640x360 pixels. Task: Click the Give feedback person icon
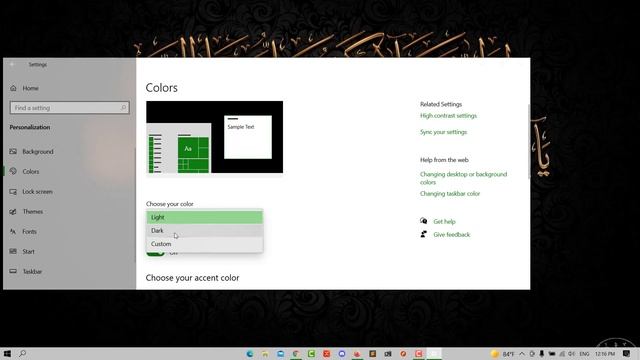click(x=424, y=234)
